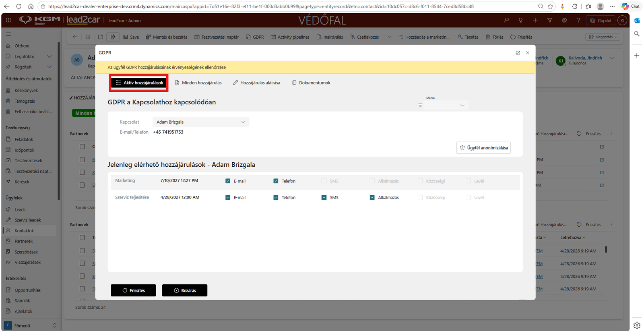Uncheck Szerviz teljesítése SMS checkbox
Viewport: 644px width, 331px height.
324,198
